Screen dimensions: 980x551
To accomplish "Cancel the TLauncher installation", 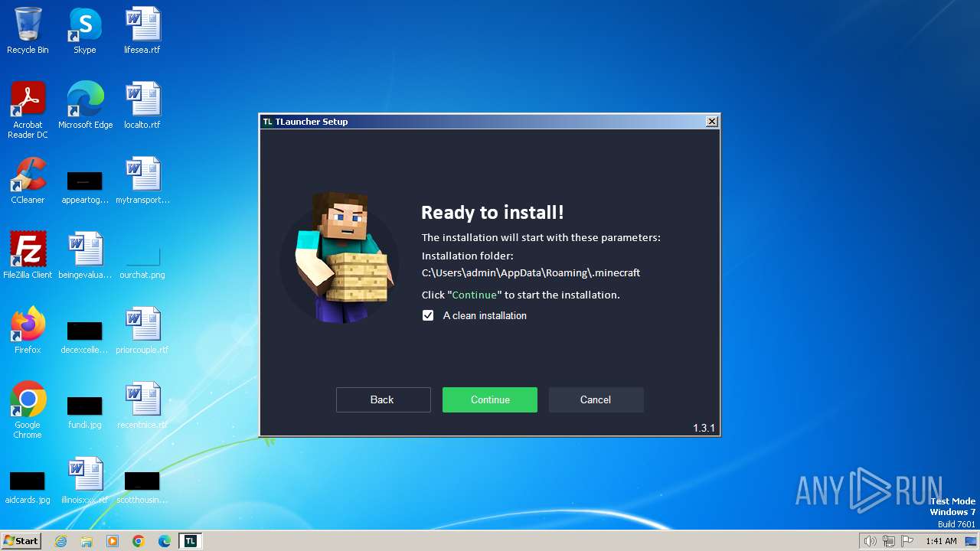I will [596, 399].
